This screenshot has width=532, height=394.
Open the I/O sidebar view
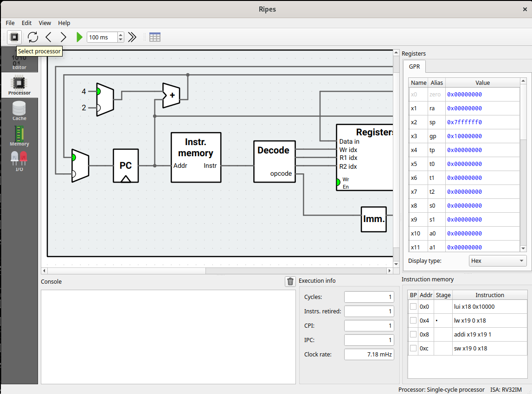[x=19, y=161]
